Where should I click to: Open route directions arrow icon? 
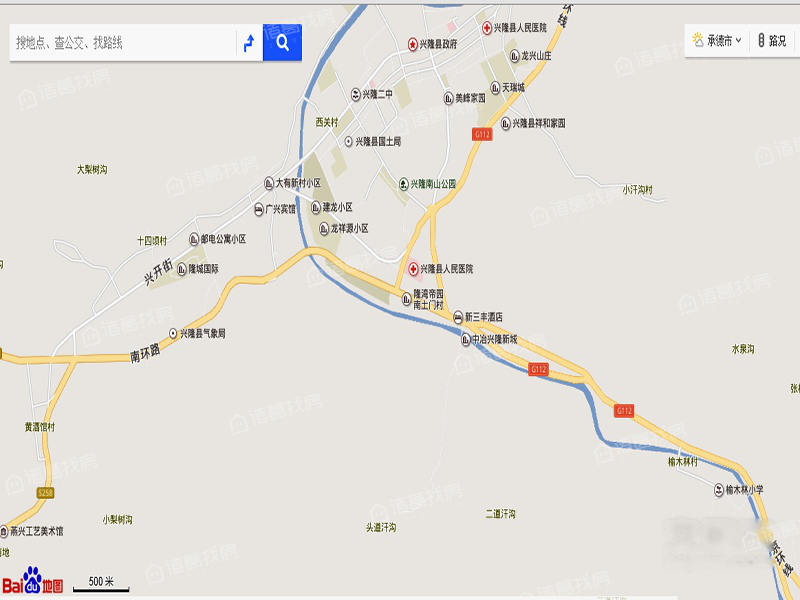click(249, 43)
